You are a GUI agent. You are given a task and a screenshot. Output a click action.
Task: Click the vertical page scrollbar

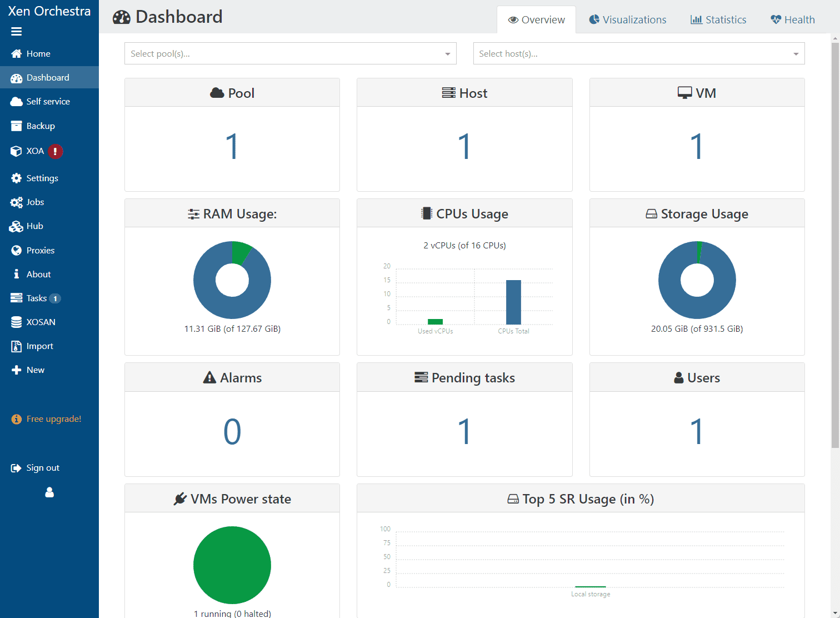tap(835, 245)
